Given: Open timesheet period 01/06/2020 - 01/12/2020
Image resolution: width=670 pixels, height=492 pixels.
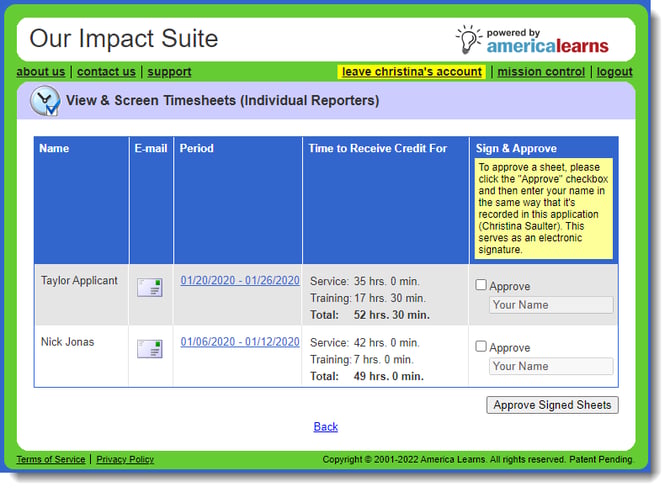Looking at the screenshot, I should (x=240, y=342).
